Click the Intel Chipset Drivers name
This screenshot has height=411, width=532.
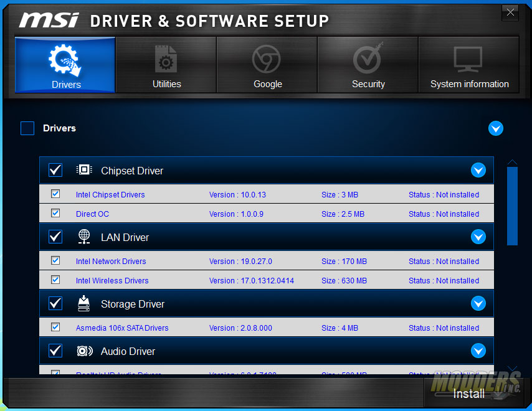(x=110, y=195)
